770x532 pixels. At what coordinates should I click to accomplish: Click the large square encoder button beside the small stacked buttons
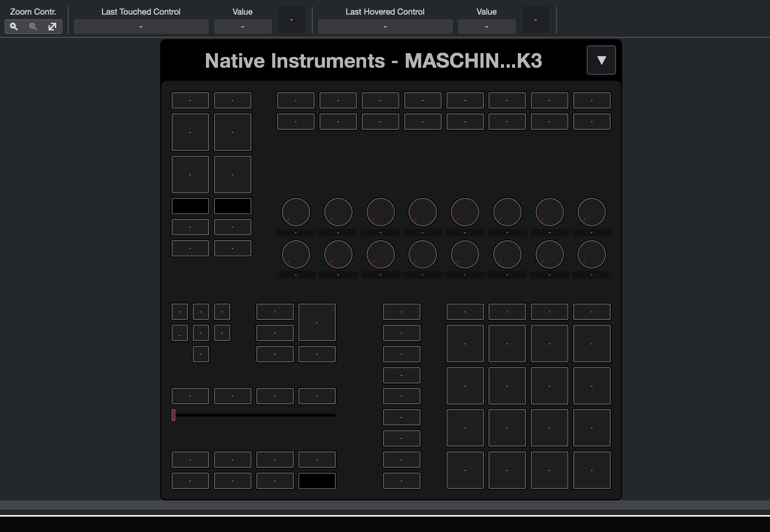tap(317, 322)
